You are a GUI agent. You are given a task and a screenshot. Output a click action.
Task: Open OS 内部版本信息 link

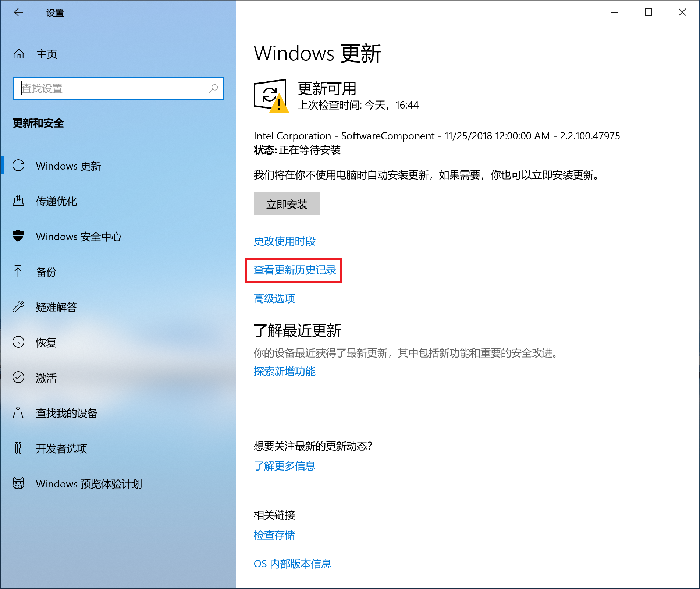tap(292, 564)
